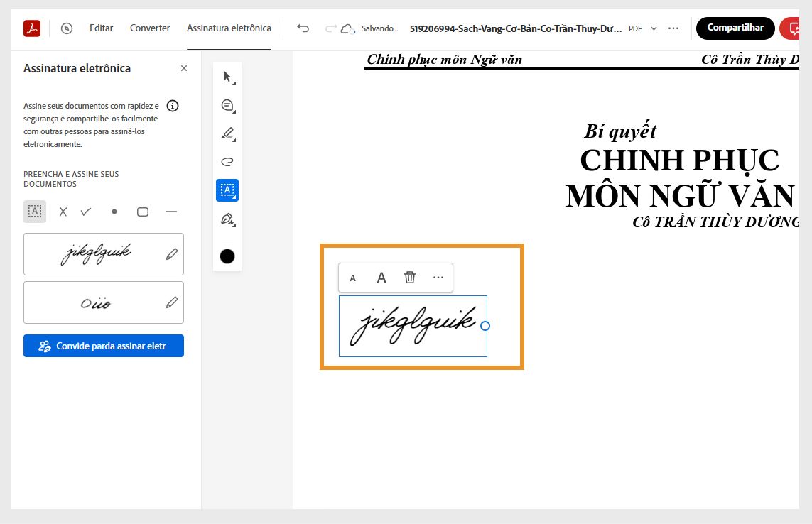Select the Assinatura eletrônica tab
The width and height of the screenshot is (812, 524).
[x=229, y=28]
